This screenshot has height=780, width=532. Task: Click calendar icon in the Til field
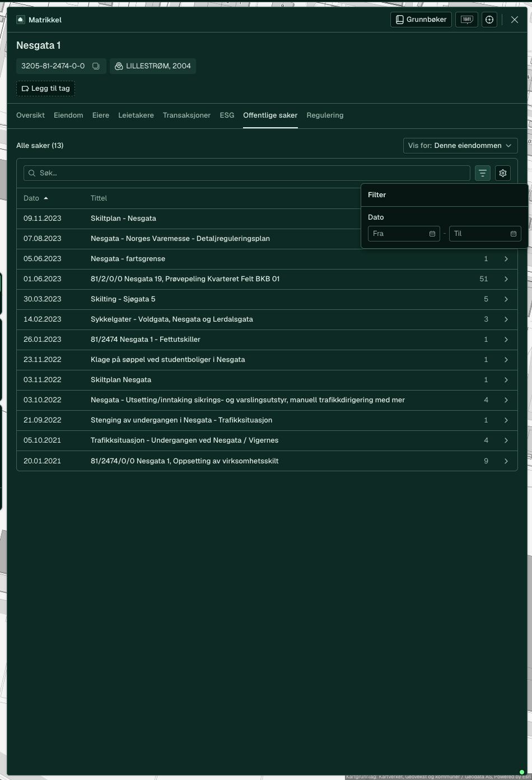pos(514,234)
